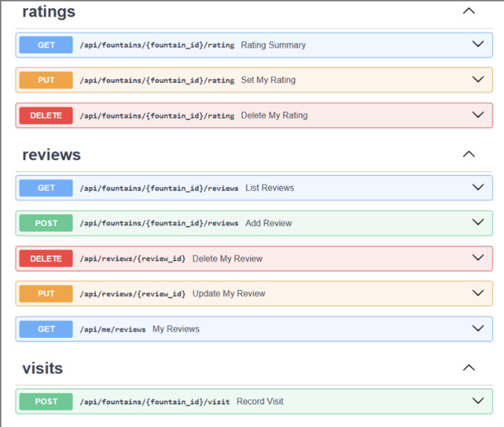Expand the Set My Rating endpoint arrow
504x427 pixels.
pos(478,79)
